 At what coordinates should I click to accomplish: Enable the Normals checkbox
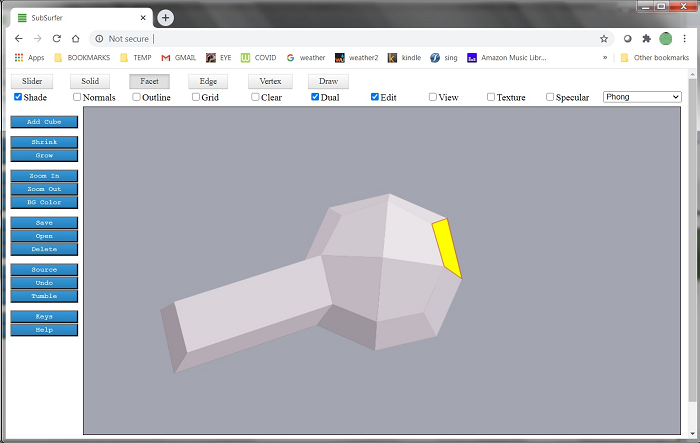click(x=77, y=97)
